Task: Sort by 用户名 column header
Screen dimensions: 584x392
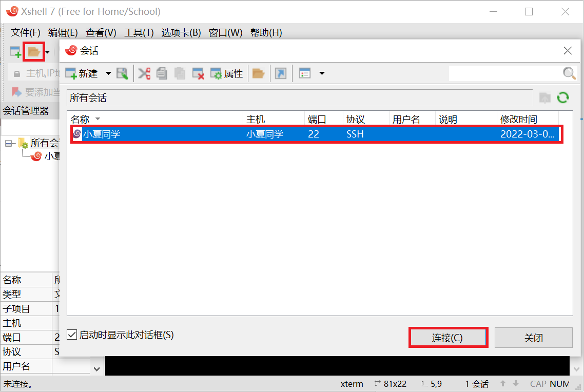Action: (412, 119)
